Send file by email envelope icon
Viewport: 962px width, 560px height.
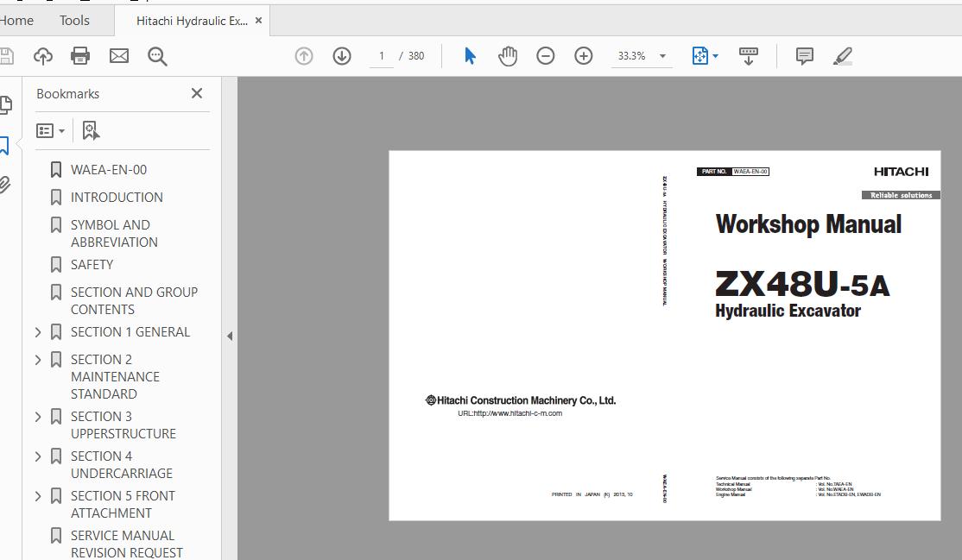click(x=119, y=56)
